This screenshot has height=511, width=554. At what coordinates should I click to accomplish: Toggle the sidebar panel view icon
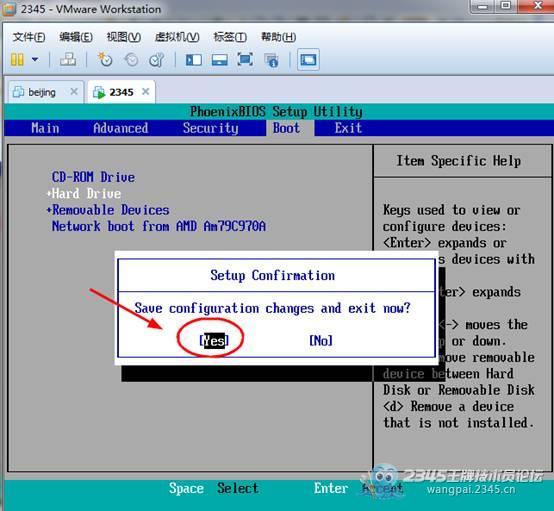pyautogui.click(x=194, y=60)
